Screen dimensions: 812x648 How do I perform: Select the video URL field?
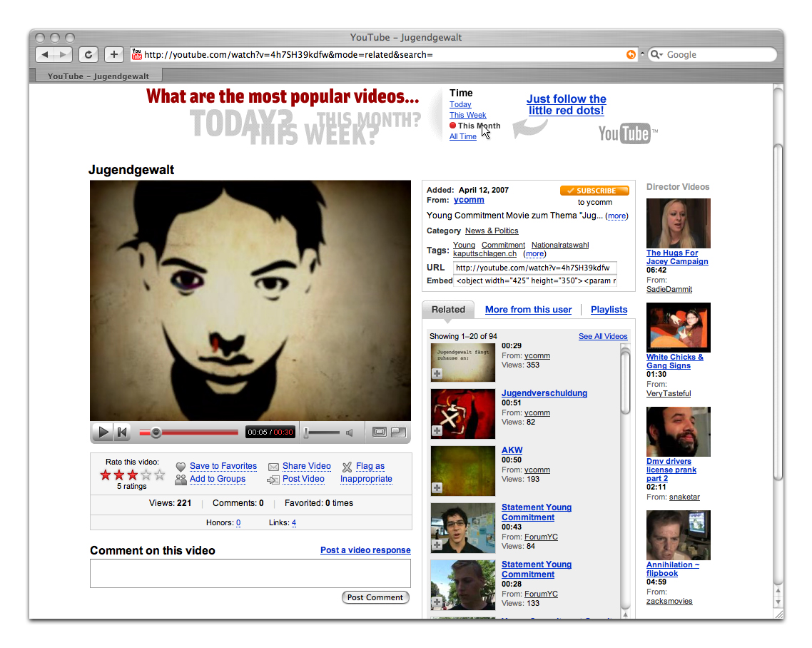click(535, 268)
